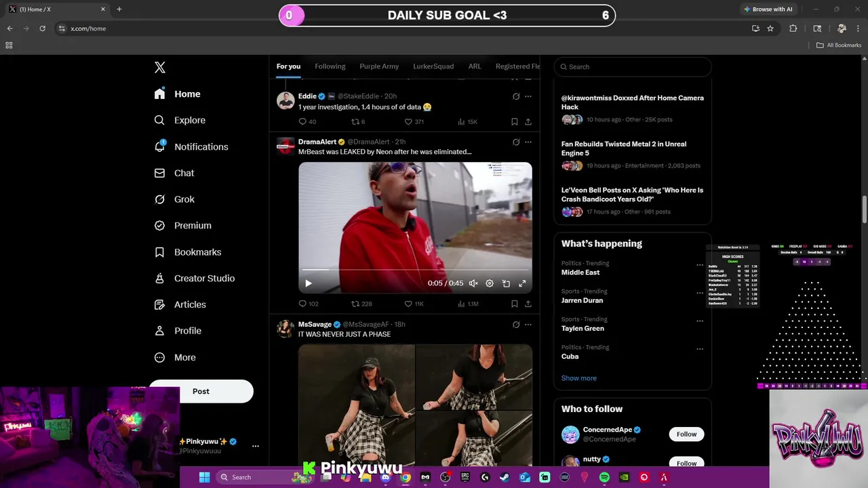Open the Le'Veon Bell Crash Bandicoot story
The height and width of the screenshot is (488, 868).
tap(633, 202)
